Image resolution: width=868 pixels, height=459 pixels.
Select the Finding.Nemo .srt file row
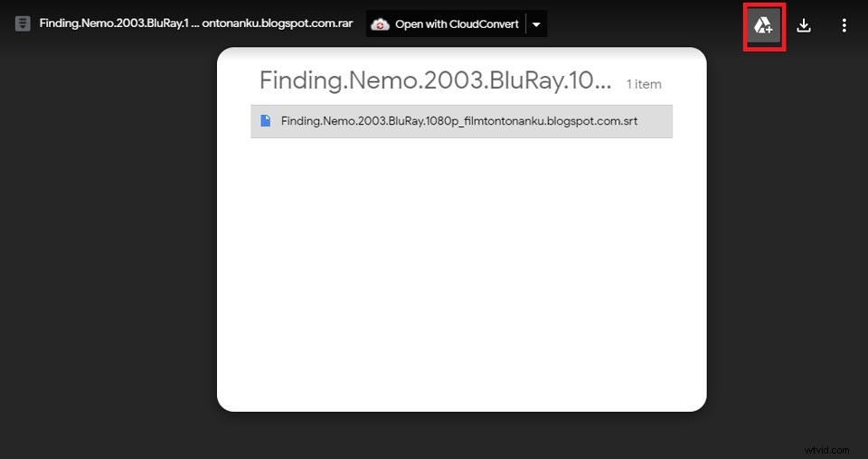point(462,121)
